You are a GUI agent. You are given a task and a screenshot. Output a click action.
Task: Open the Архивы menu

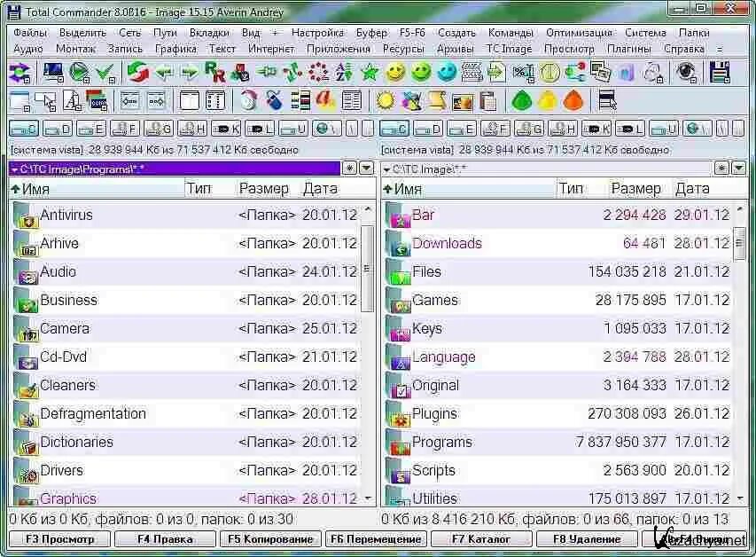click(456, 49)
